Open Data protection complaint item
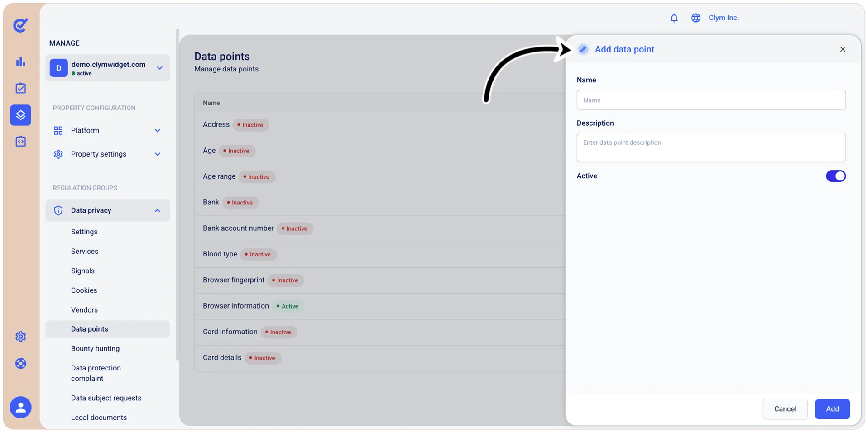This screenshot has width=868, height=432. pyautogui.click(x=96, y=373)
